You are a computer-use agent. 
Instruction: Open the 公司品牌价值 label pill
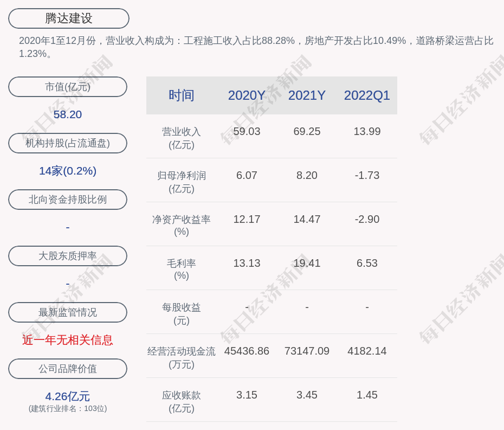[68, 369]
